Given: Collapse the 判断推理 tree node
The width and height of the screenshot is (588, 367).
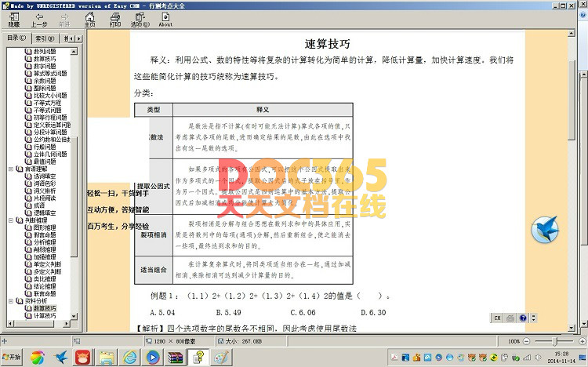Looking at the screenshot, I should [x=11, y=220].
